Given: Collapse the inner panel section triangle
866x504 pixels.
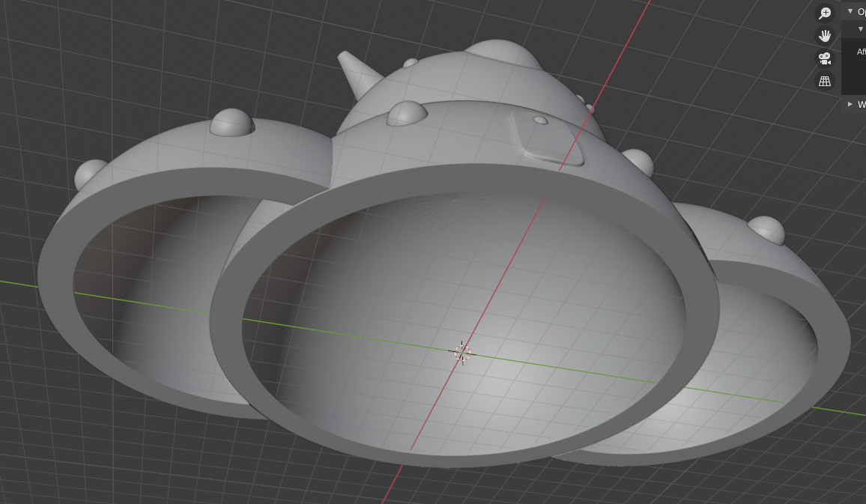Looking at the screenshot, I should pos(860,30).
